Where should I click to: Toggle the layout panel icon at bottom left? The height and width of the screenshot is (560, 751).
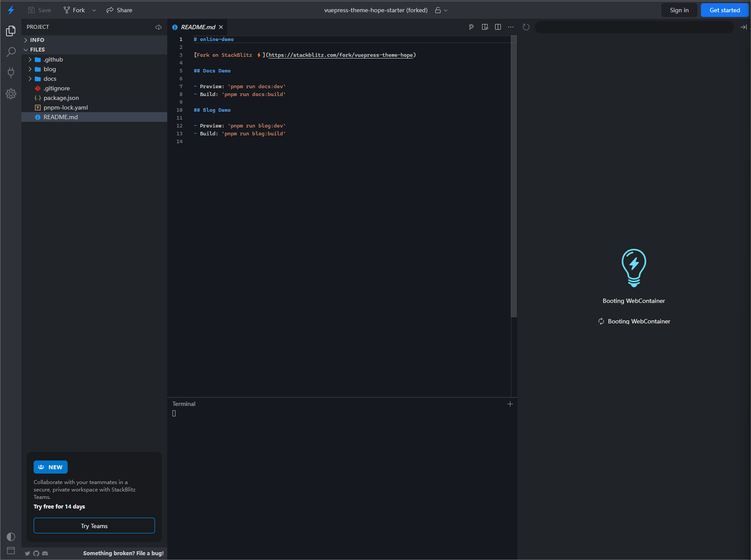(x=11, y=550)
